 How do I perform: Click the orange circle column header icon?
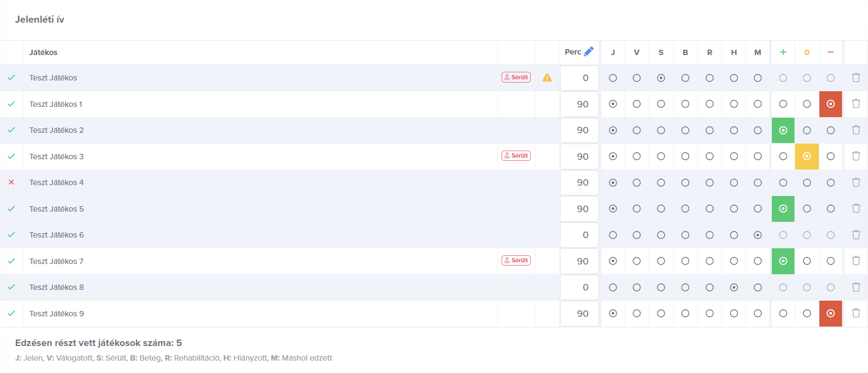(x=807, y=52)
